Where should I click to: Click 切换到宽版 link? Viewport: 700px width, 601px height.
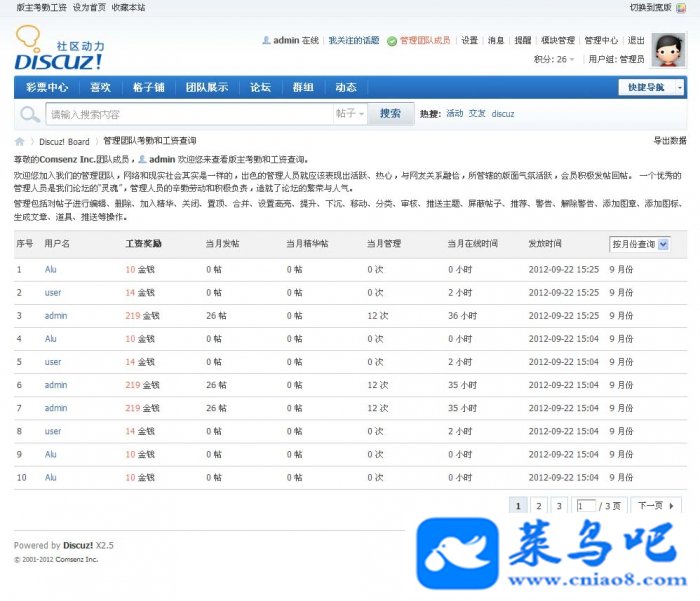tap(650, 7)
